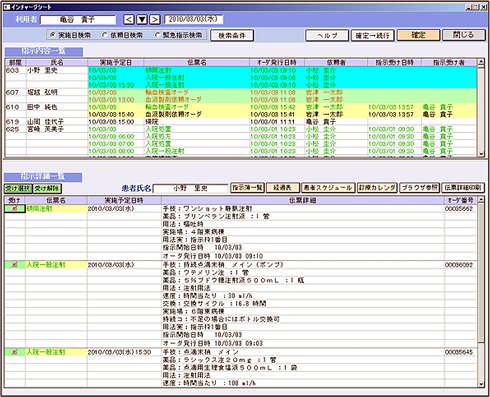Click the 伝票詳細 column header
Screen dimensions: 490x397
(x=303, y=200)
